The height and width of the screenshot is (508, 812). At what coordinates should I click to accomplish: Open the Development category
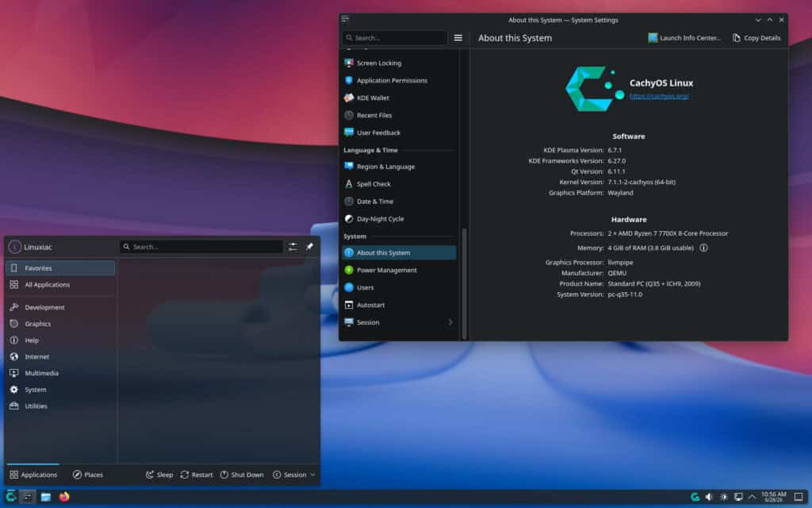click(60, 307)
